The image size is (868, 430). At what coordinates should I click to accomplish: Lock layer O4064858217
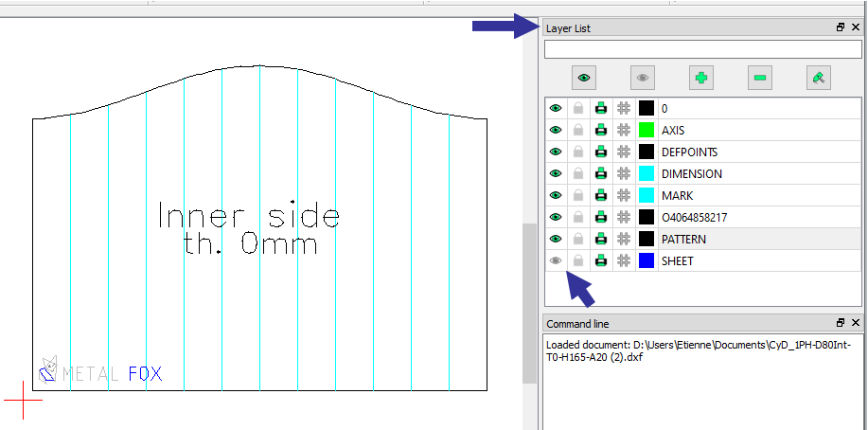pos(578,217)
